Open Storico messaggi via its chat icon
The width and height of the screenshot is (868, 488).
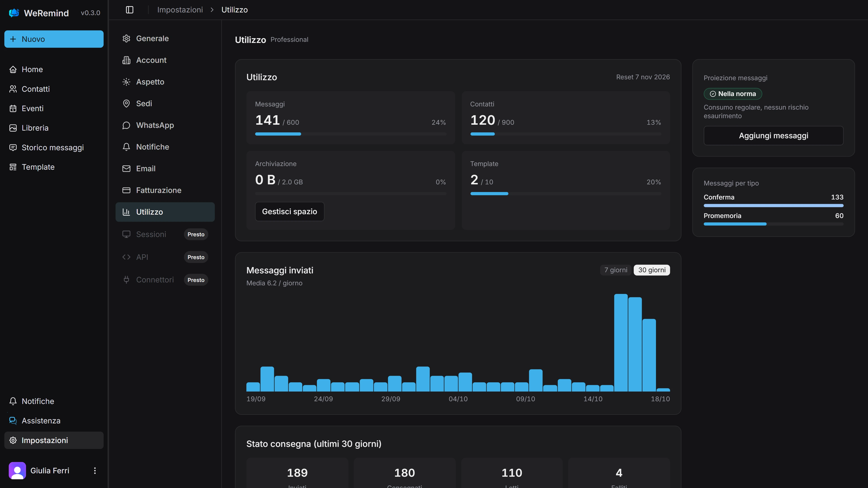point(13,148)
